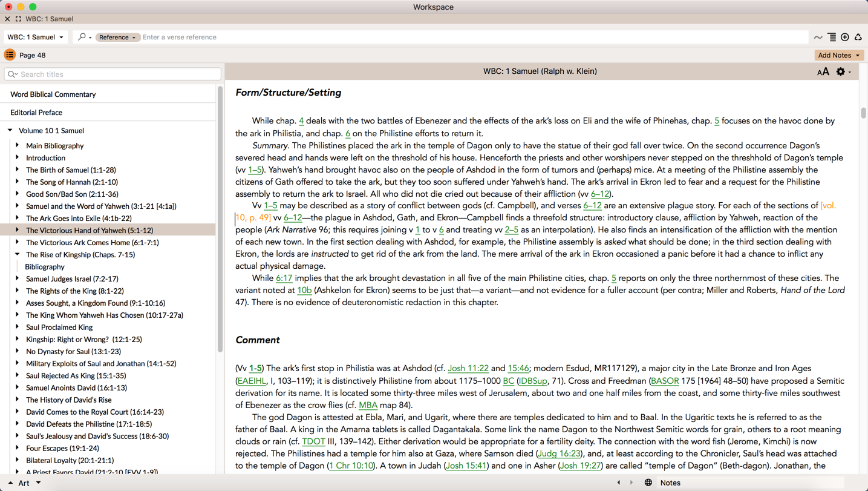Open Military Exploits of Saul and Jonathan

(101, 364)
